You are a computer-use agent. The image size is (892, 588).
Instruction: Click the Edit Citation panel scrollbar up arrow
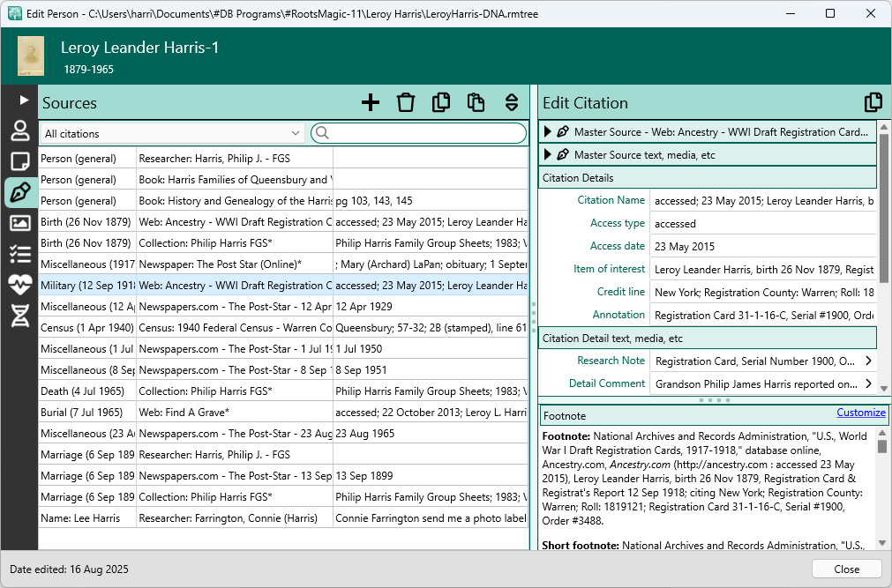click(x=883, y=126)
